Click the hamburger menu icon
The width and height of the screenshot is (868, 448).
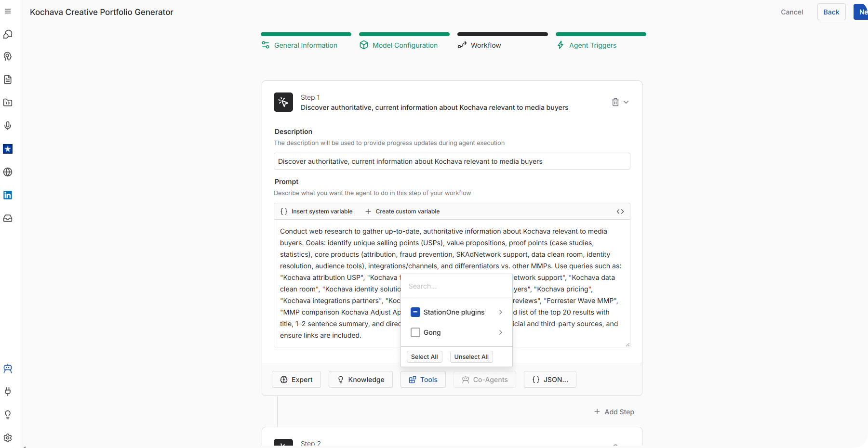(x=8, y=11)
